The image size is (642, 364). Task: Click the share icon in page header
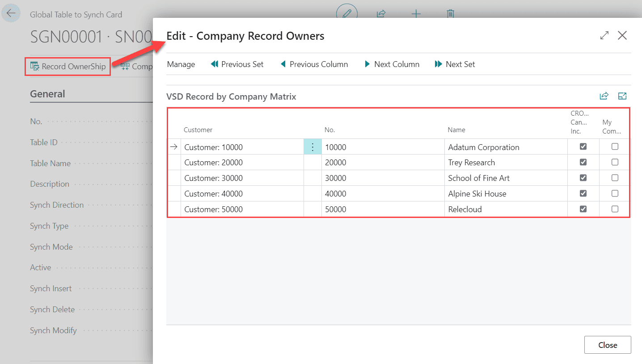(x=381, y=13)
